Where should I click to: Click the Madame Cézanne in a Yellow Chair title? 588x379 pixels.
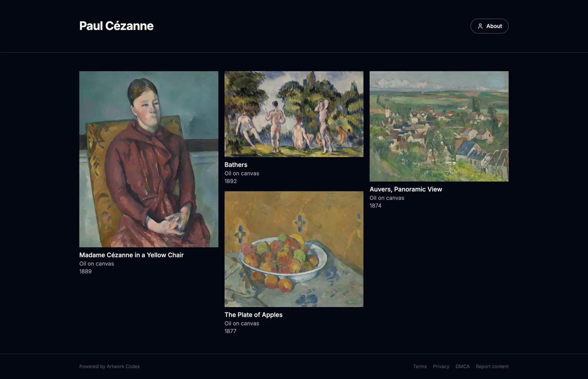click(131, 255)
